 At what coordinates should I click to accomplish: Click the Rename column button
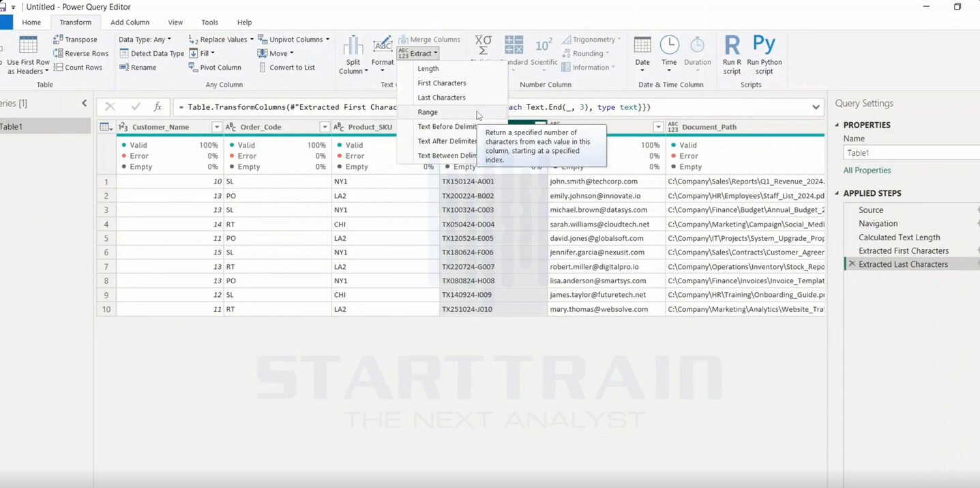pos(138,68)
